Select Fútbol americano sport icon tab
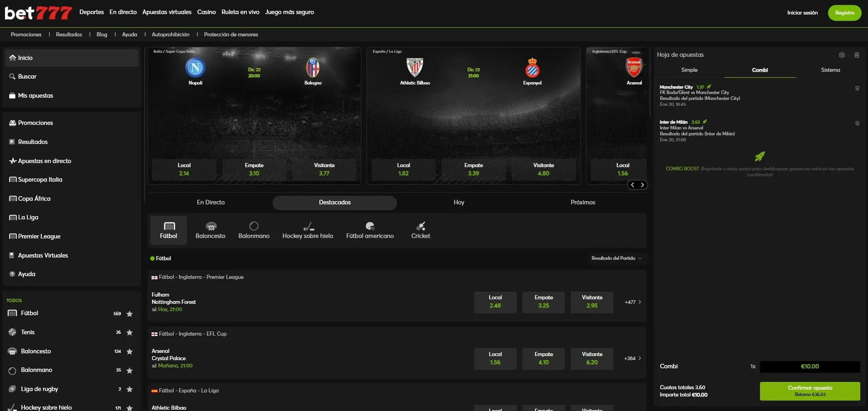Image resolution: width=868 pixels, height=411 pixels. click(370, 230)
